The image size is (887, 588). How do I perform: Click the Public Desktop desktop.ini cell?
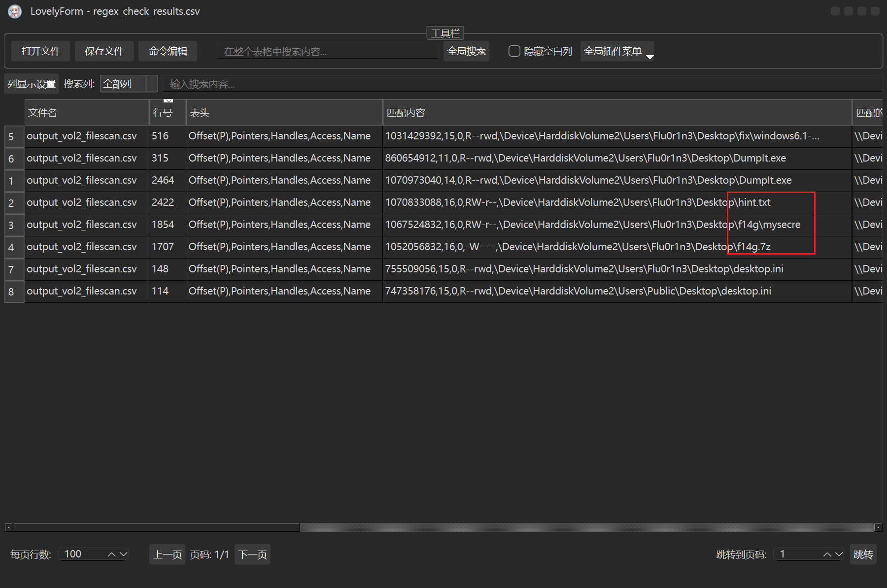pyautogui.click(x=617, y=292)
